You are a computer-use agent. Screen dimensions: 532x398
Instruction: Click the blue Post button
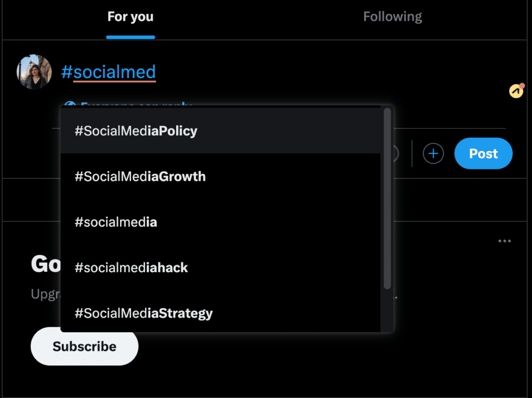pos(484,153)
